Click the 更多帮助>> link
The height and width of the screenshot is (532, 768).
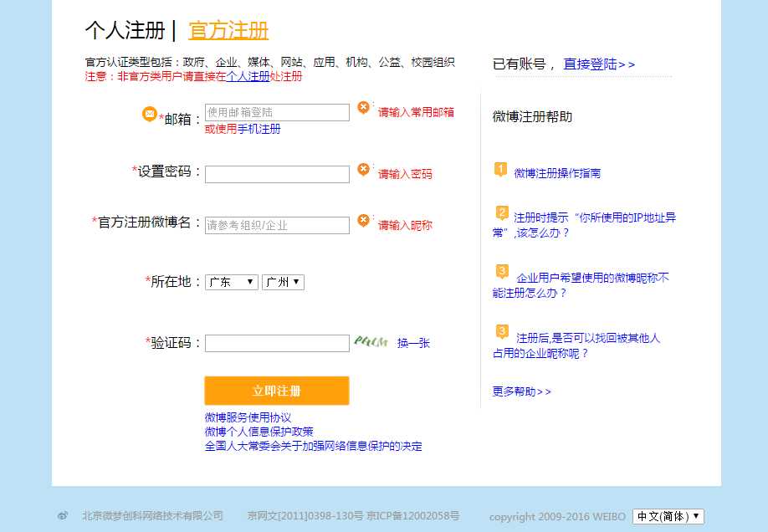(522, 391)
